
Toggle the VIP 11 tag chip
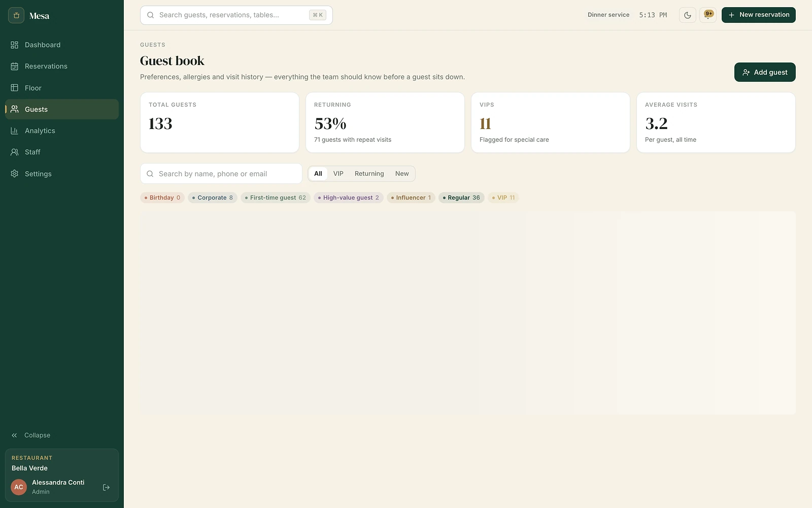point(503,198)
